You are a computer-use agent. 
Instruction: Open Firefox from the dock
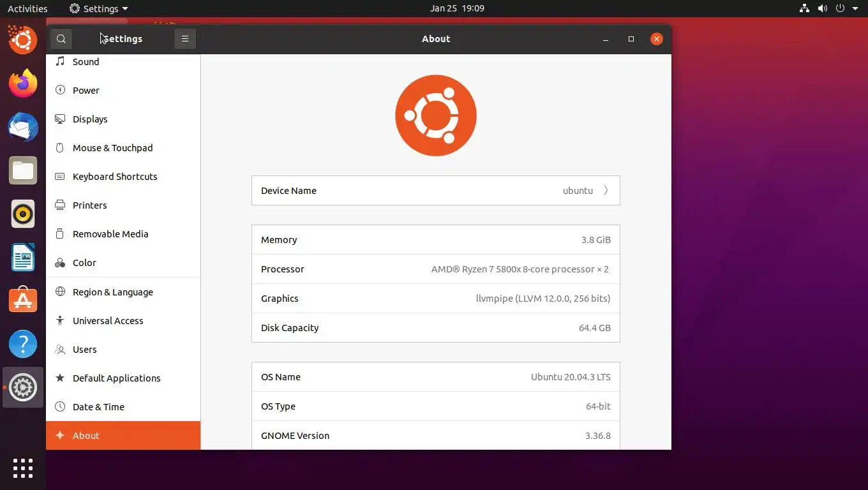click(x=23, y=84)
